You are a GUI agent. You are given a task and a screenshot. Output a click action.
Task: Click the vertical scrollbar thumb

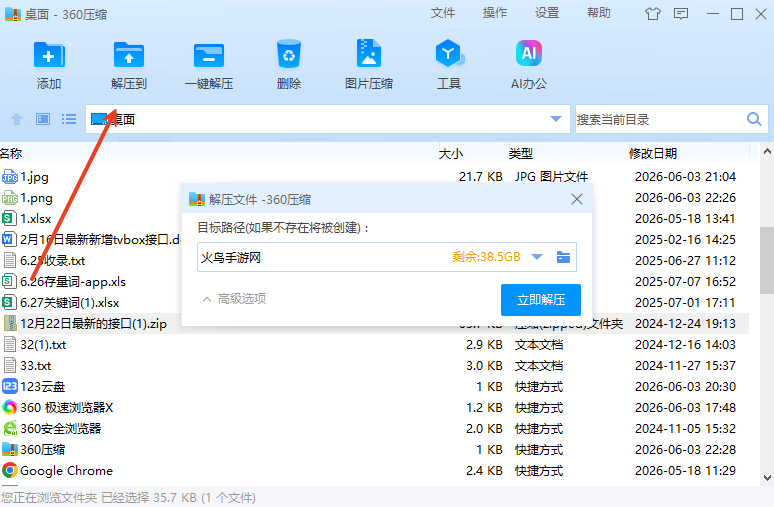pyautogui.click(x=767, y=258)
